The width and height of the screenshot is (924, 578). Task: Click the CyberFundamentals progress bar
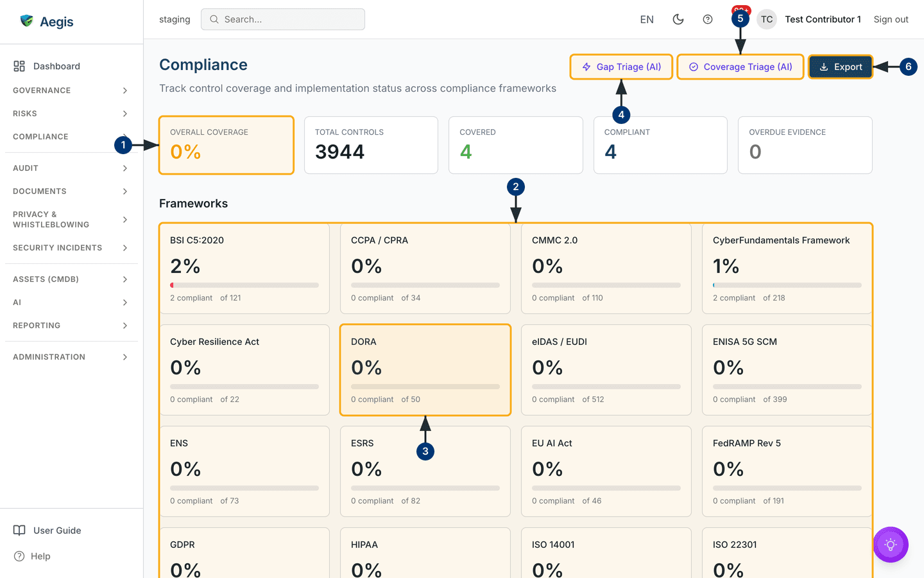tap(787, 285)
